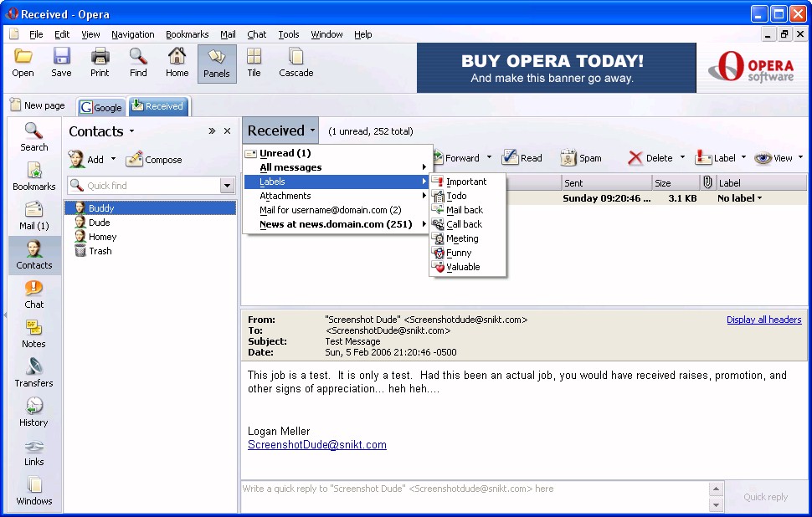Sort by attachment paperclip column
Image resolution: width=812 pixels, height=517 pixels.
point(707,182)
